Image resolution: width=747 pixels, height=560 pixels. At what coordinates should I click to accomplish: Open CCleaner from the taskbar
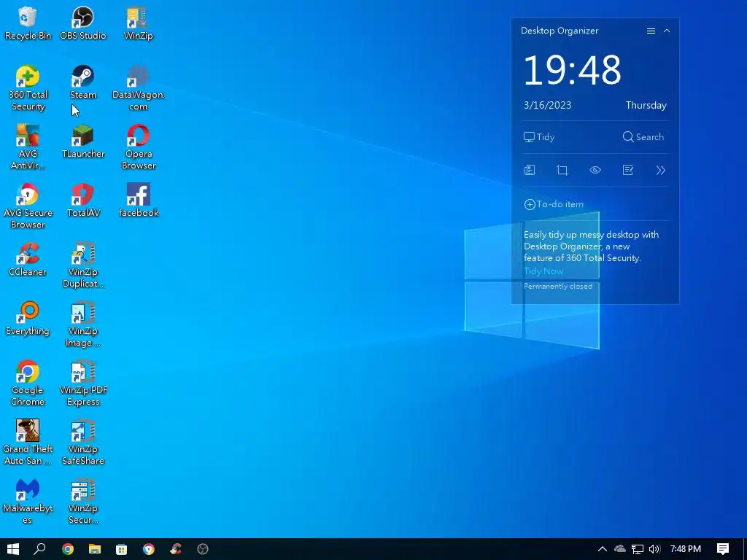[x=176, y=549]
